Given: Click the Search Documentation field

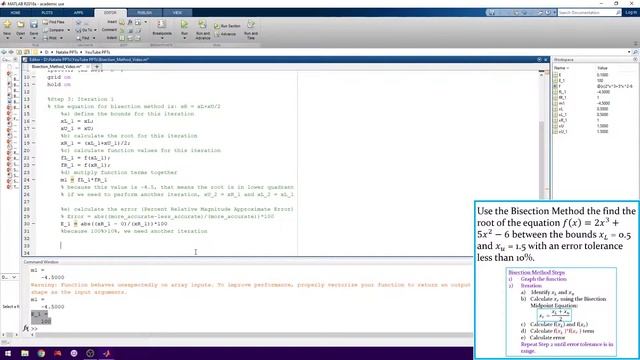Looking at the screenshot, I should click(x=589, y=13).
